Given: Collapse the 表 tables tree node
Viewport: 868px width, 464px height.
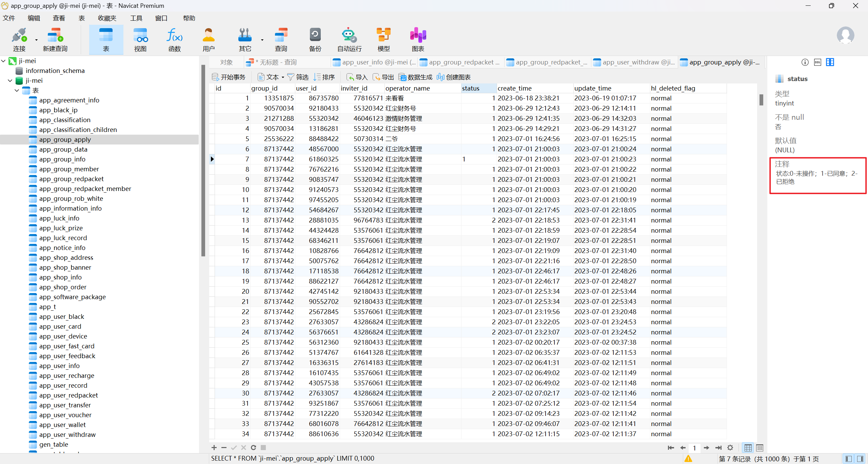Looking at the screenshot, I should pos(17,91).
